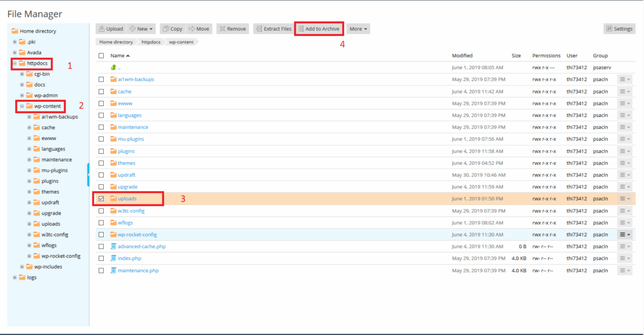Click the Upload toolbar icon
The width and height of the screenshot is (644, 335).
coord(101,29)
